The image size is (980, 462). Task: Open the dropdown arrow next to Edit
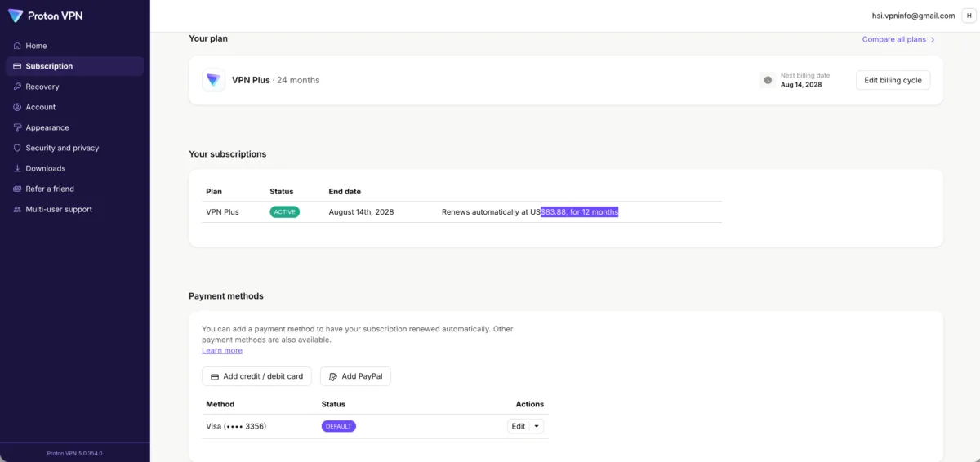[x=537, y=426]
